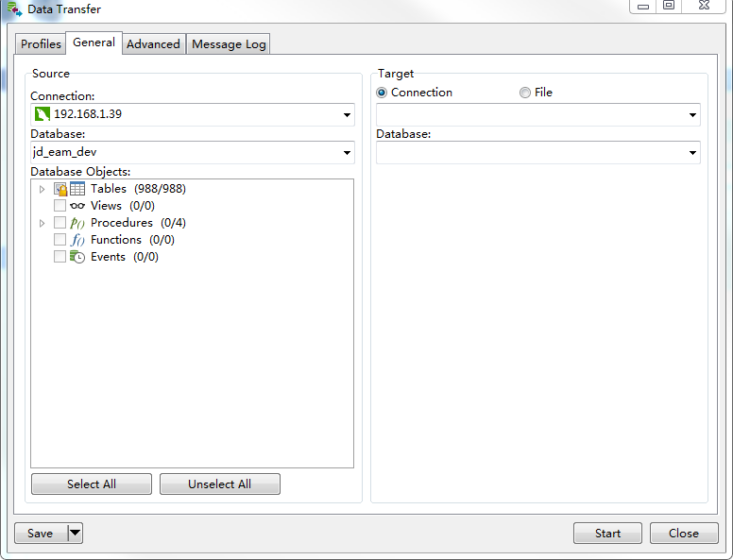Select the Views (0/0) row text
The image size is (733, 560).
pyautogui.click(x=123, y=206)
